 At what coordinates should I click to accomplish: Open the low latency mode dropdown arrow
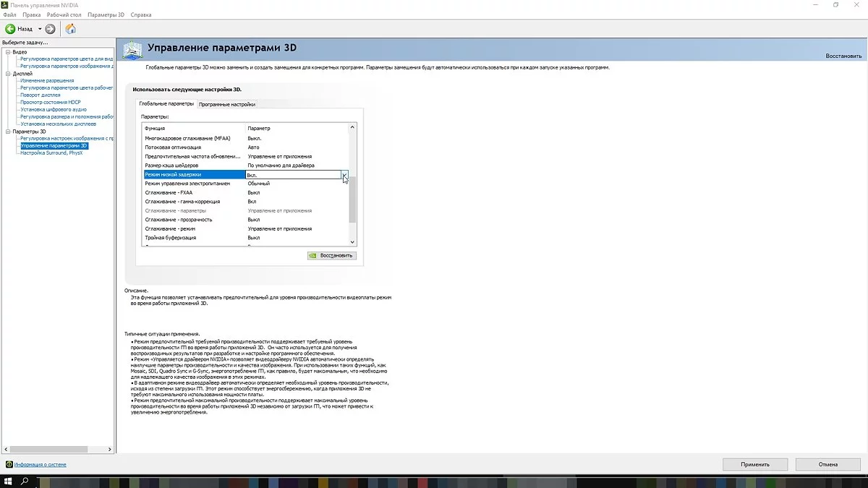[x=345, y=174]
